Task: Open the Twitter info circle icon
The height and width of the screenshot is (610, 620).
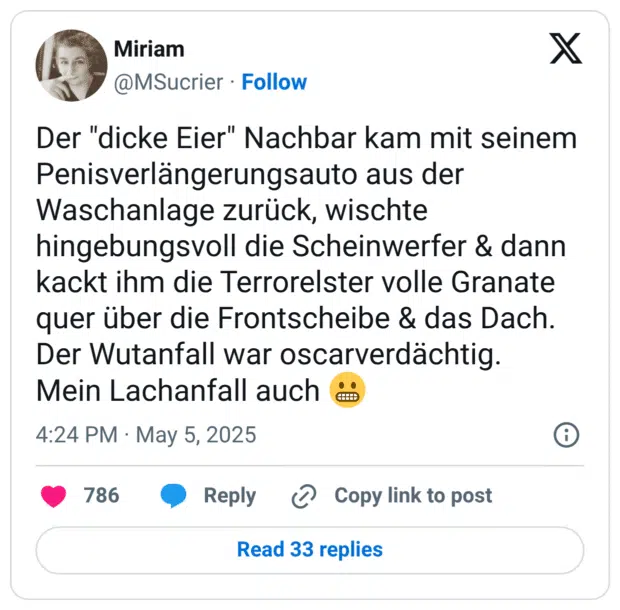Action: click(566, 435)
